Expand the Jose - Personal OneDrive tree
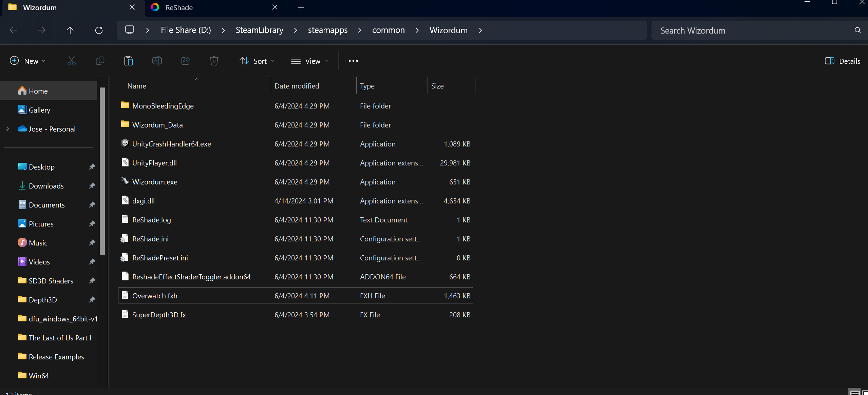Screen dimensions: 868x395 click(8, 129)
